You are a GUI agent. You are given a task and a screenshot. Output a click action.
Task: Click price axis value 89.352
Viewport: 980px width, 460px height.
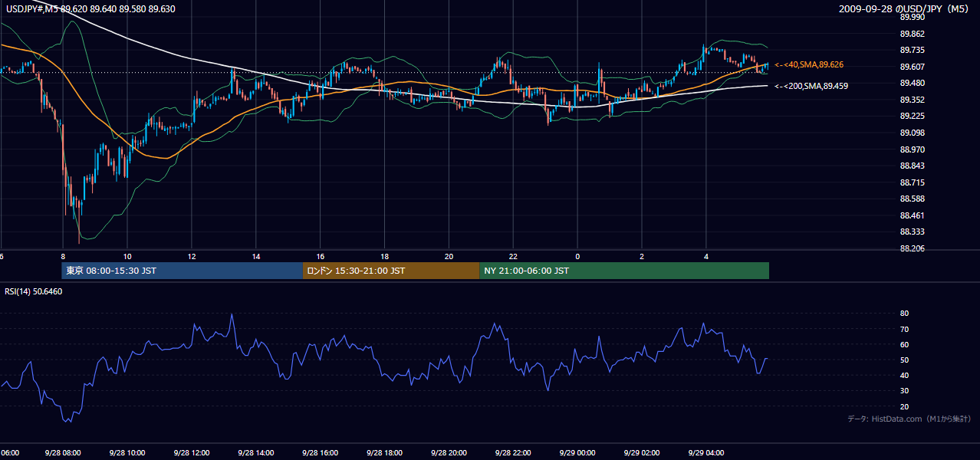[x=913, y=100]
